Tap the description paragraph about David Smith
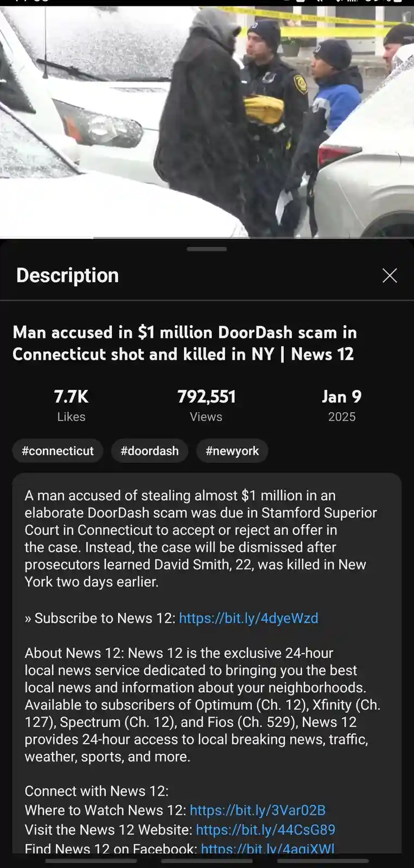 coord(201,539)
